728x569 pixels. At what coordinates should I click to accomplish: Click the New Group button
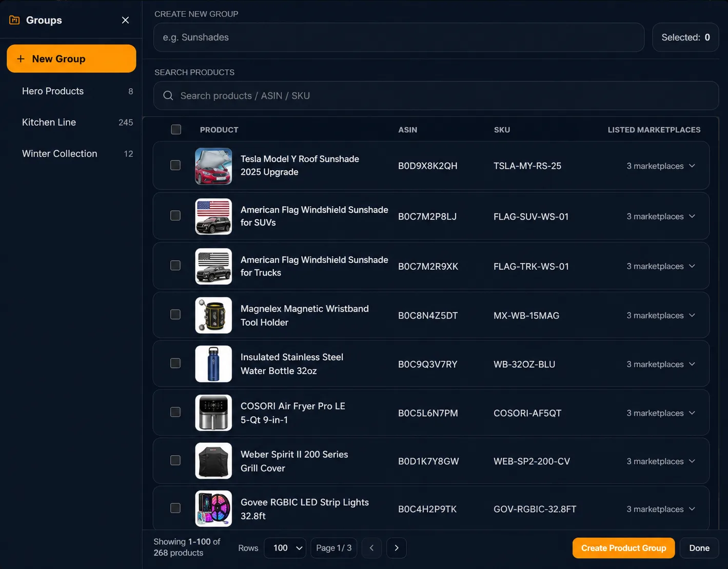click(x=71, y=58)
